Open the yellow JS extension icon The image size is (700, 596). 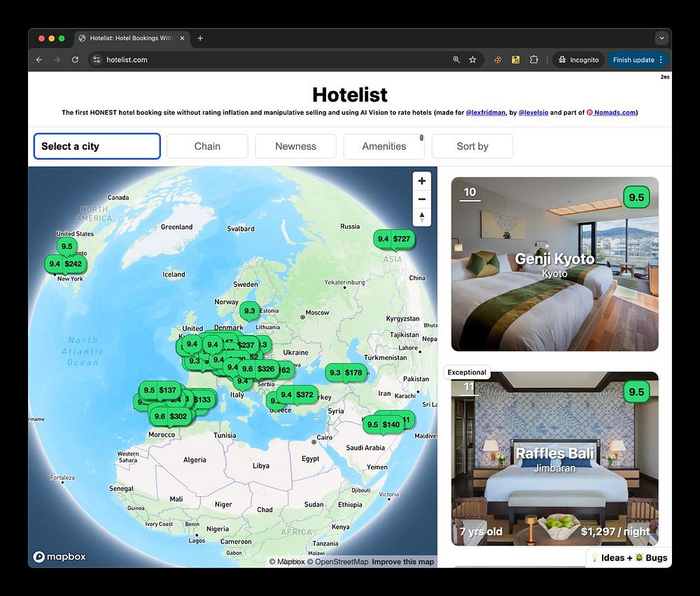click(x=516, y=59)
